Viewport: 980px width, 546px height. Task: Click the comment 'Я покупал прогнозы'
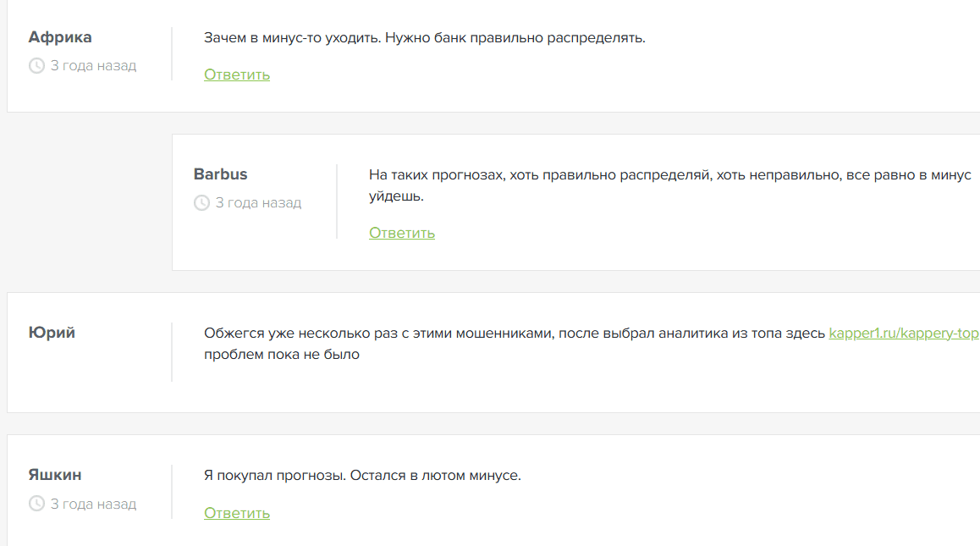point(362,476)
